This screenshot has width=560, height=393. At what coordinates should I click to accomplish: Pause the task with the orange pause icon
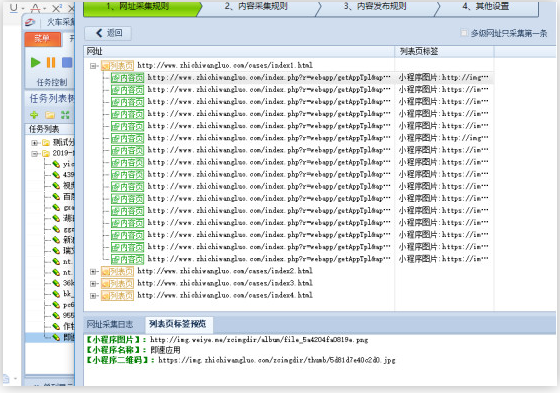point(51,63)
